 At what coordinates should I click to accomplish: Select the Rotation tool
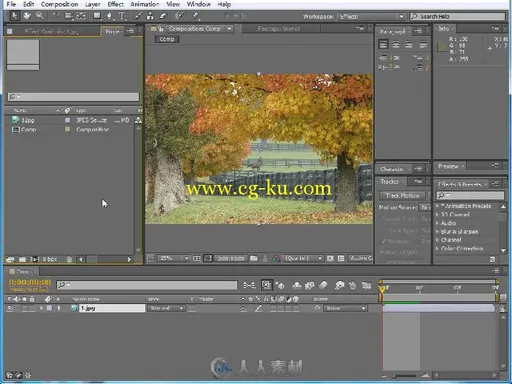click(56, 16)
